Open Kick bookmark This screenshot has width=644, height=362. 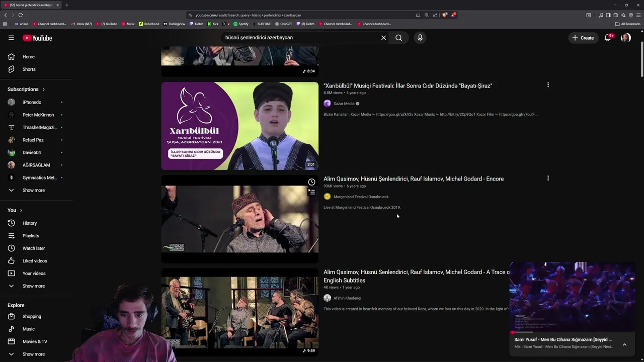coord(213,24)
